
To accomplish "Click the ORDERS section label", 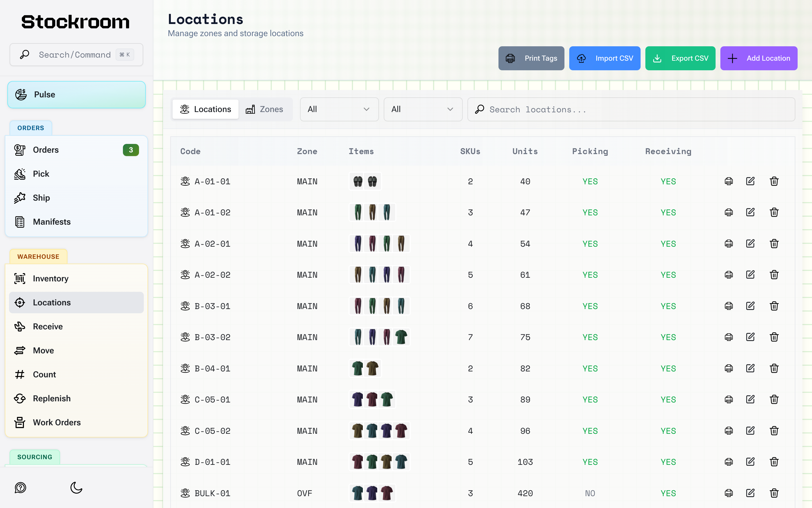I will click(30, 128).
